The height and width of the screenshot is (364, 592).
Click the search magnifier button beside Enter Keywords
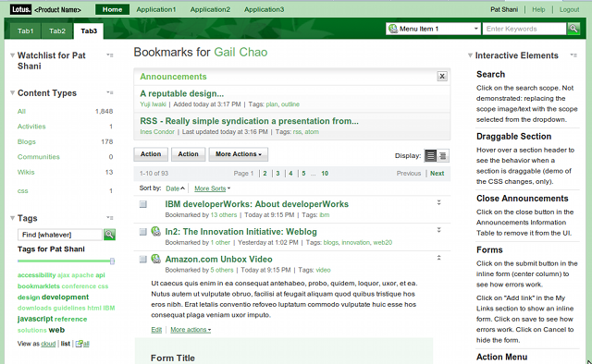[x=573, y=29]
